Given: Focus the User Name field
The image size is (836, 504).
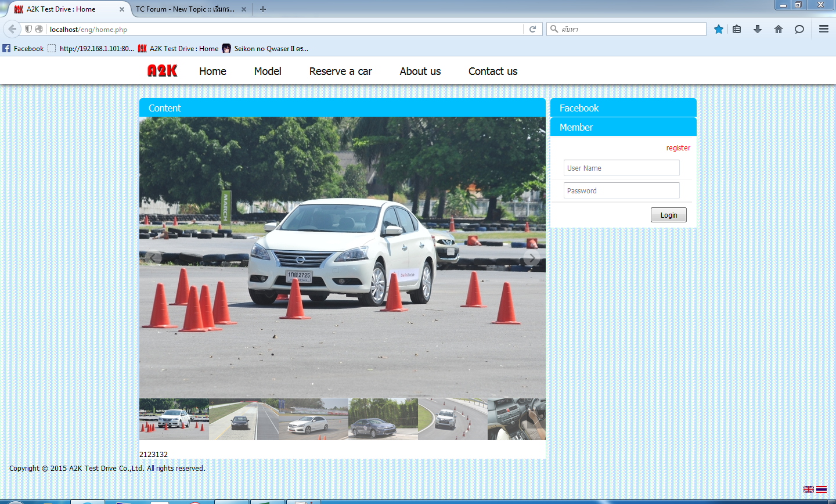Looking at the screenshot, I should (622, 168).
